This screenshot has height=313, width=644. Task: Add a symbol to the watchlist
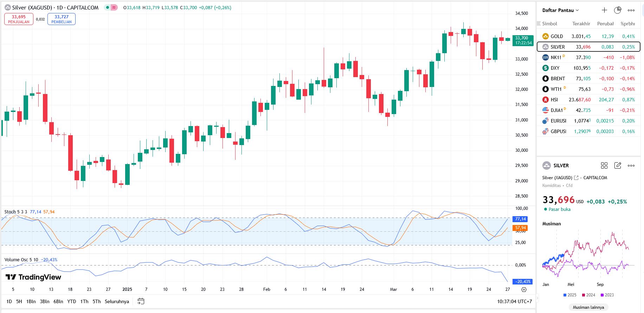604,10
